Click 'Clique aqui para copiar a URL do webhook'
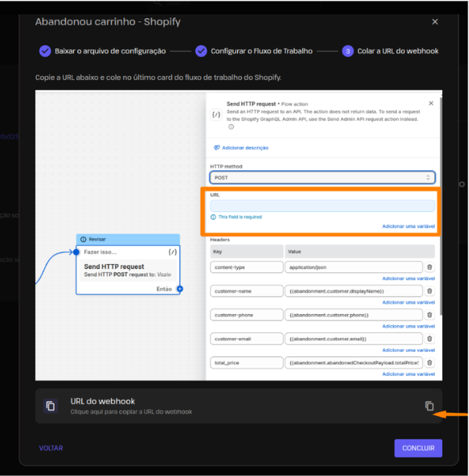This screenshot has width=469, height=476. click(x=131, y=412)
